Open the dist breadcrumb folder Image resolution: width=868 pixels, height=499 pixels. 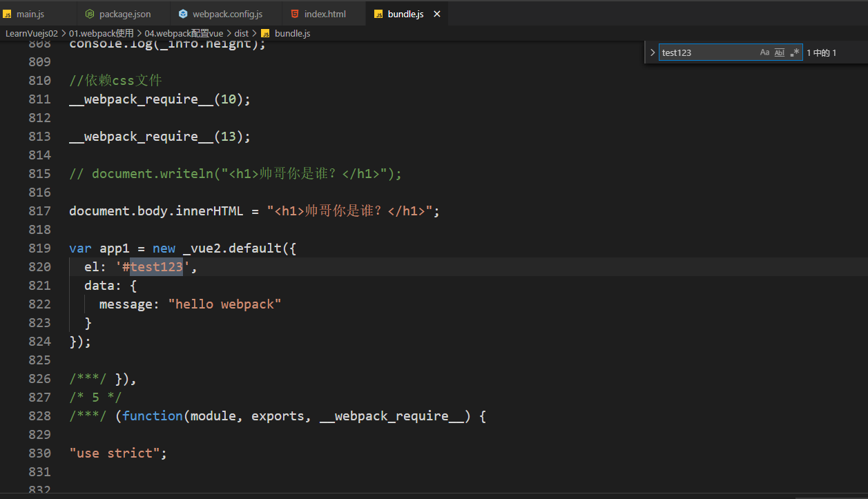pos(241,33)
